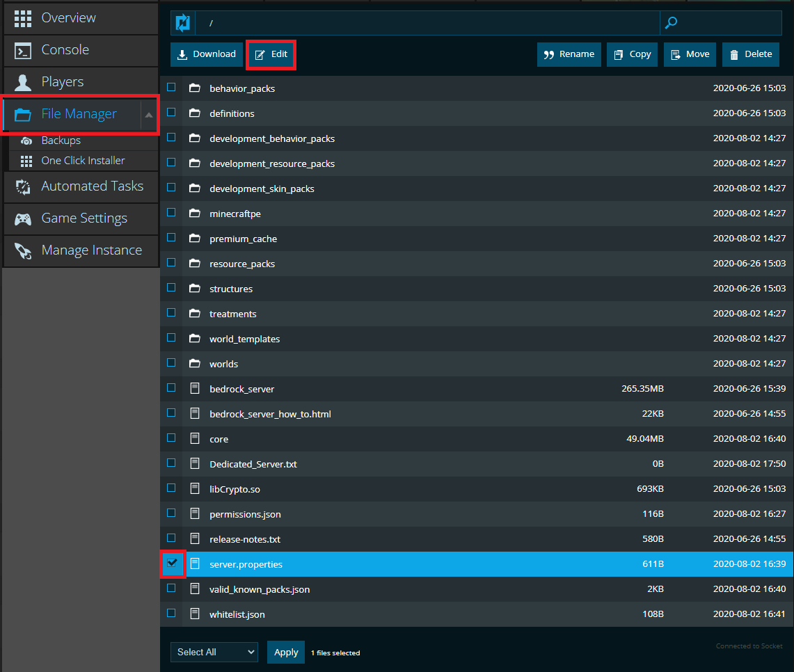Click the One Click Installer grid icon
The image size is (794, 672).
tap(26, 161)
